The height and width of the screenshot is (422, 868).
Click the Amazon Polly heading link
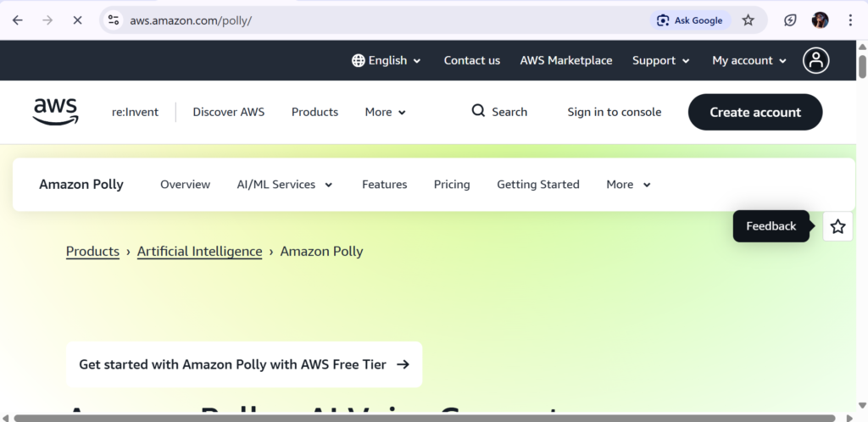pos(81,184)
